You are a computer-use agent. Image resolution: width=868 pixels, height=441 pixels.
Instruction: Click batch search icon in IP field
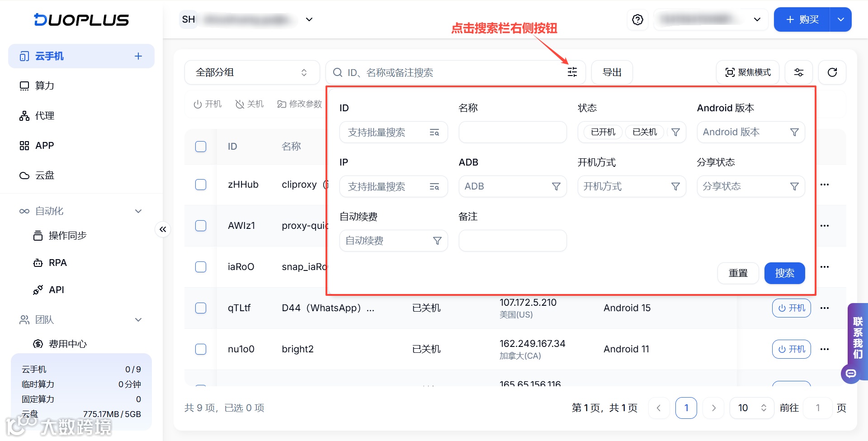pos(434,187)
